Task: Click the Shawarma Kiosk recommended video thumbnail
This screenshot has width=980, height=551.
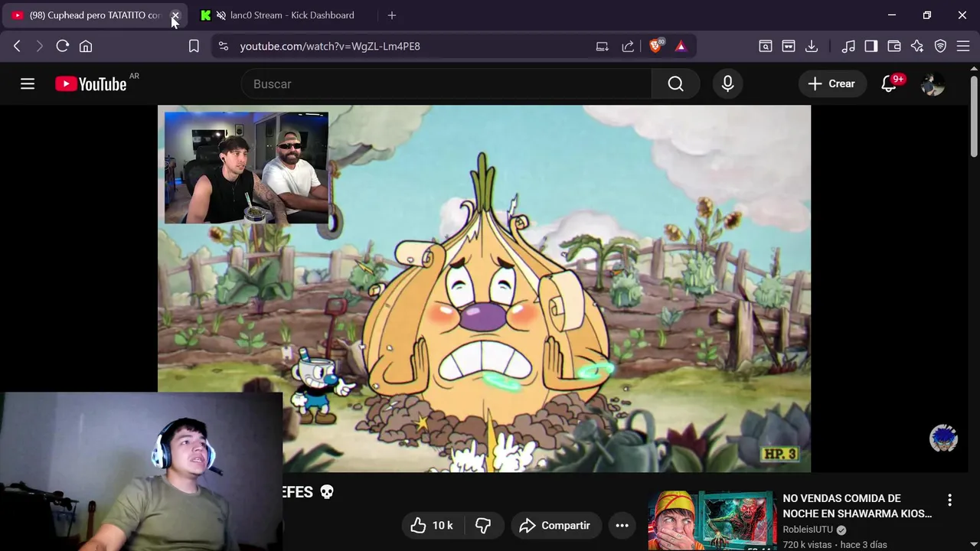Action: (x=712, y=521)
